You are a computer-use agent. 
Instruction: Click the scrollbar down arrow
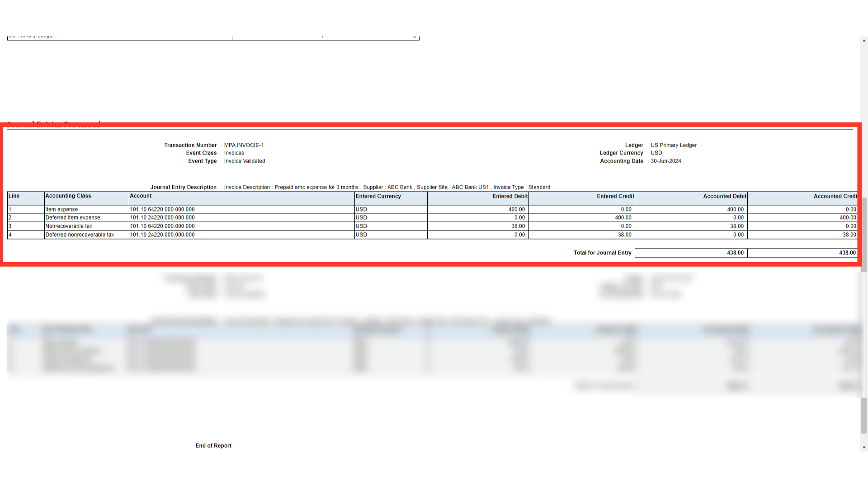[864, 447]
